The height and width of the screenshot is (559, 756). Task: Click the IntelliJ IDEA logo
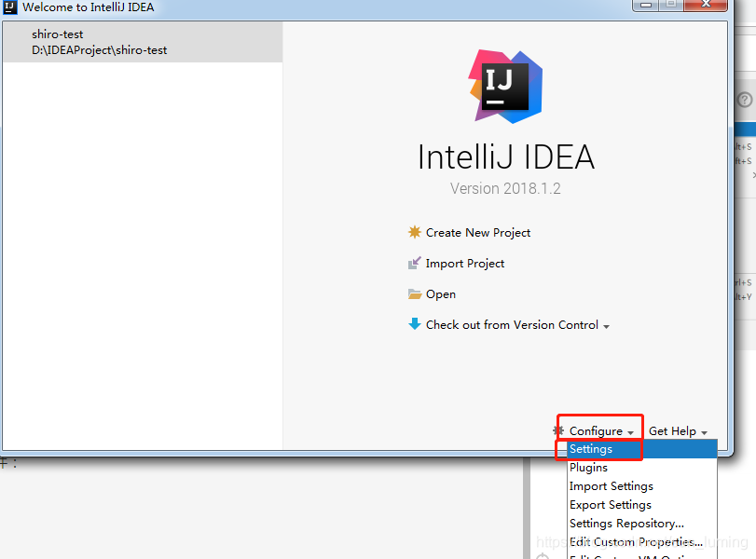(x=505, y=87)
